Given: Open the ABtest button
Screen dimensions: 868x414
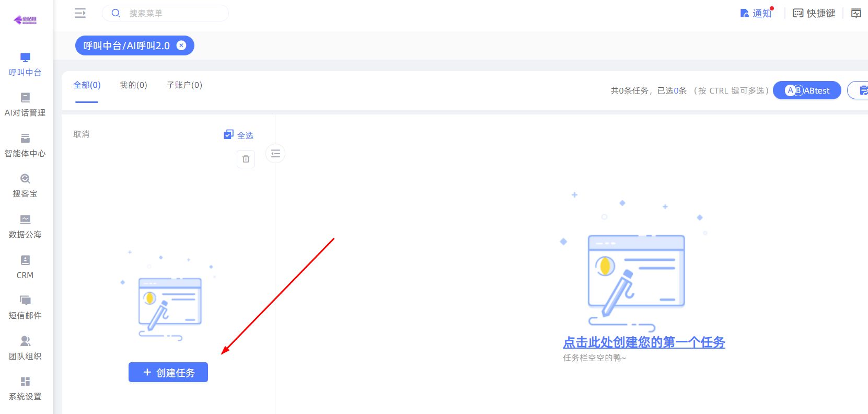Looking at the screenshot, I should coord(807,90).
